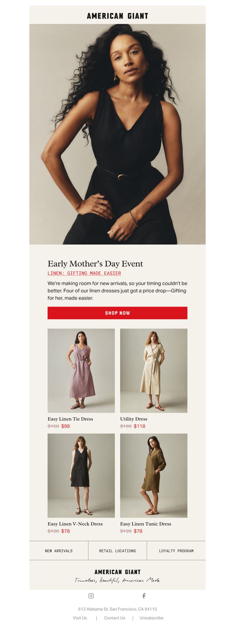Screen dimensions: 235x644
Task: Click the Early Mother's Day Event heading
Action: click(x=95, y=264)
